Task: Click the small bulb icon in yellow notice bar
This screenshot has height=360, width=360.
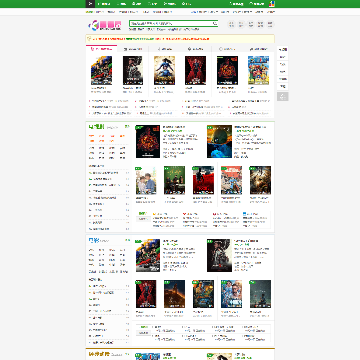Action: [x=89, y=39]
